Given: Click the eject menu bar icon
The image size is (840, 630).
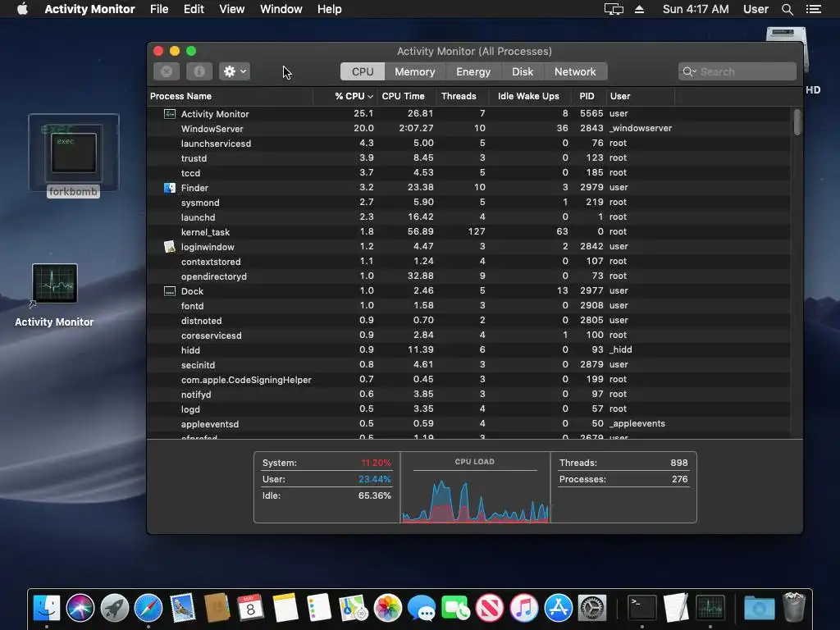Looking at the screenshot, I should point(639,9).
